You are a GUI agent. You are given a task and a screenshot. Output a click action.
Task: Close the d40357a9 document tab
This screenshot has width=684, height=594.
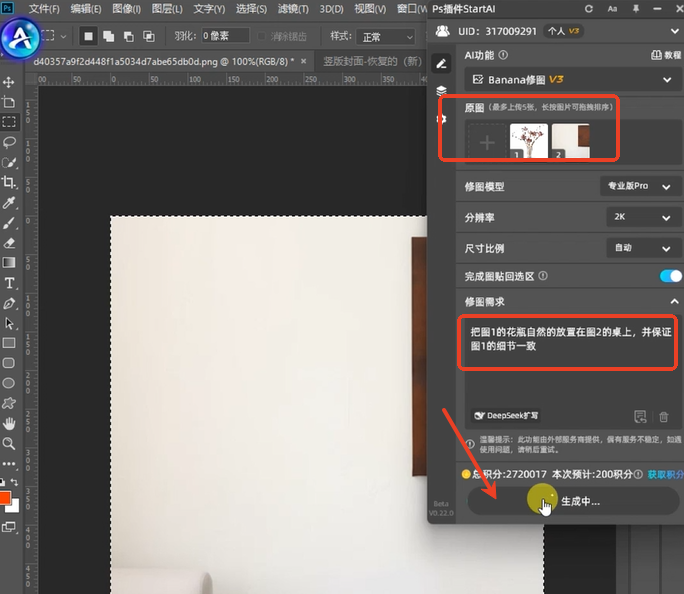point(304,61)
